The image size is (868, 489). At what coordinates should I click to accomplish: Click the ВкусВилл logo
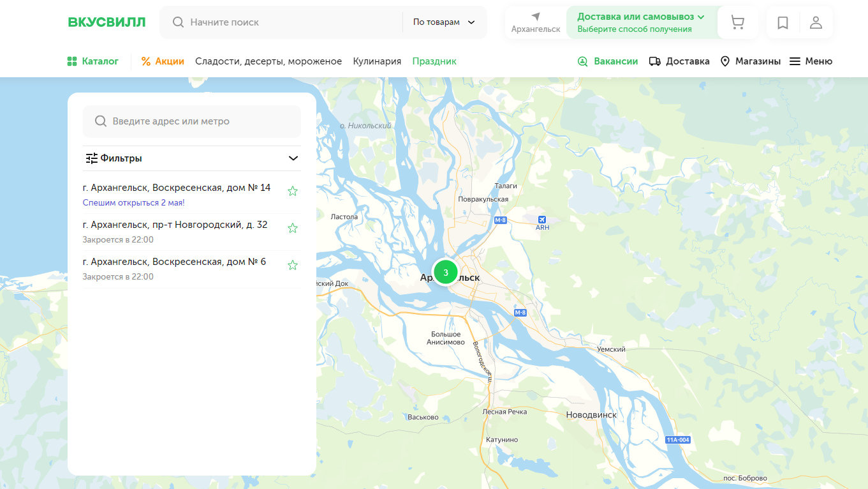pyautogui.click(x=107, y=22)
